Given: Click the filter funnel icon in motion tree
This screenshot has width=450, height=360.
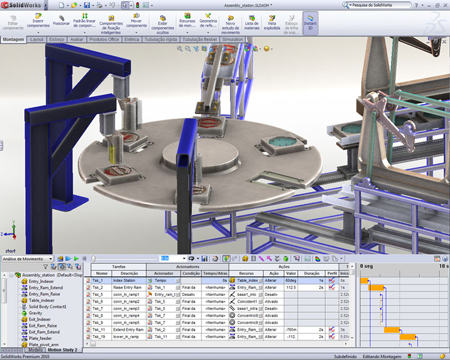Looking at the screenshot, I should pyautogui.click(x=46, y=267).
